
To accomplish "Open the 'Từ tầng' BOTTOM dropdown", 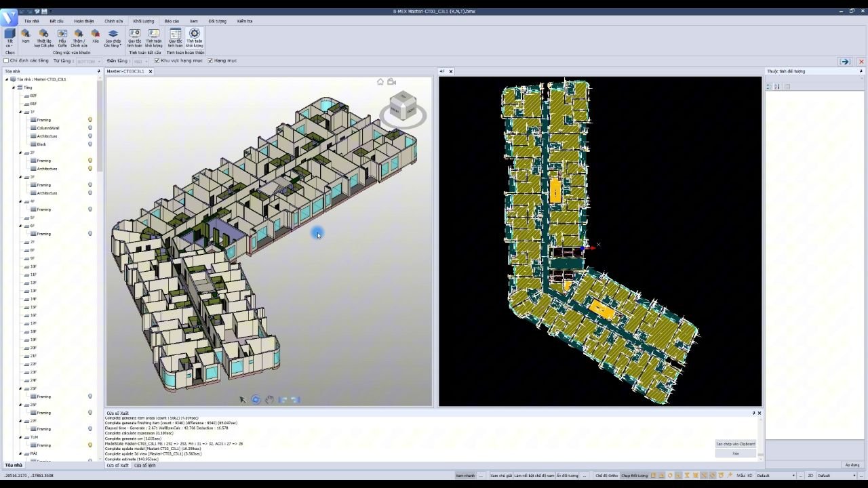I will 89,61.
